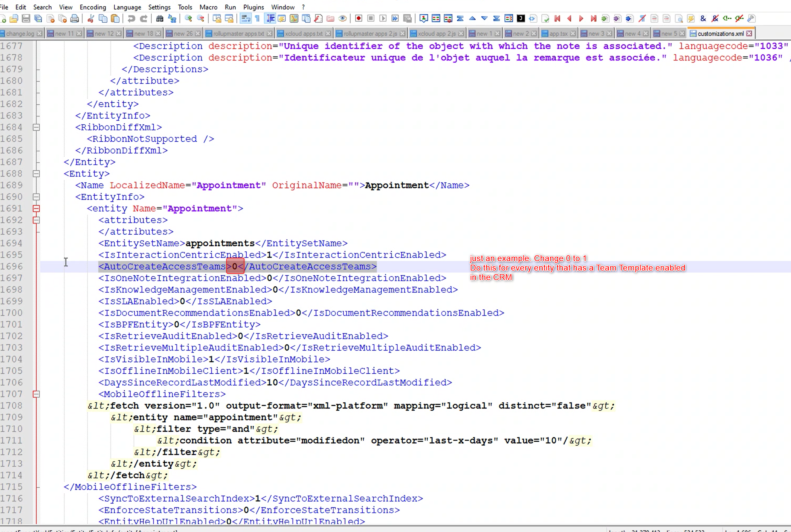The height and width of the screenshot is (532, 791).
Task: Start macro recording with red record icon
Action: (x=358, y=18)
